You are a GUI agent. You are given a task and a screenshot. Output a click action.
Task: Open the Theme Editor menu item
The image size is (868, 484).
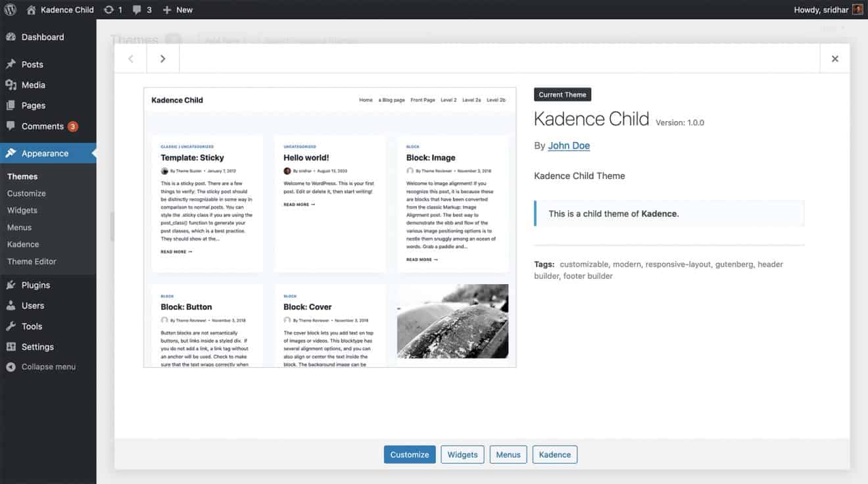click(x=30, y=261)
